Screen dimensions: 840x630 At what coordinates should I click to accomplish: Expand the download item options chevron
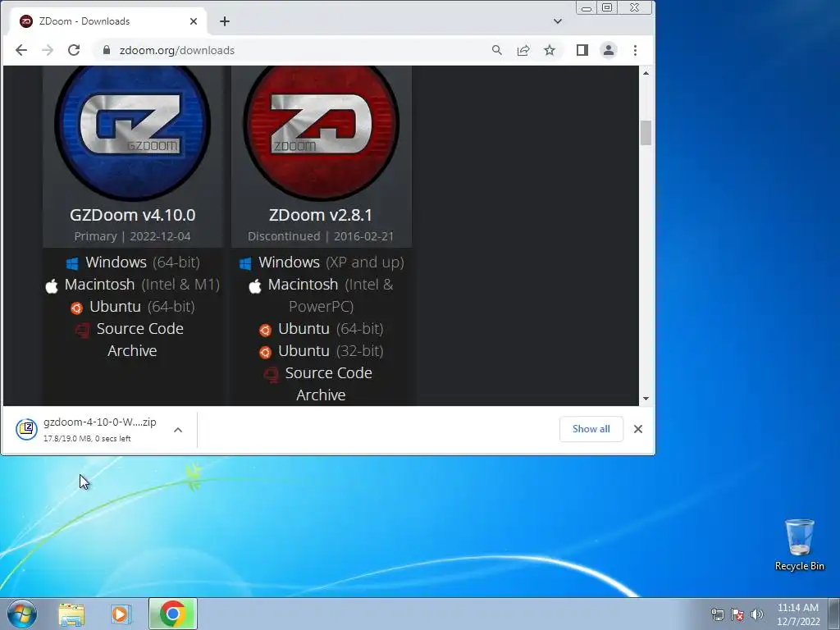(178, 430)
